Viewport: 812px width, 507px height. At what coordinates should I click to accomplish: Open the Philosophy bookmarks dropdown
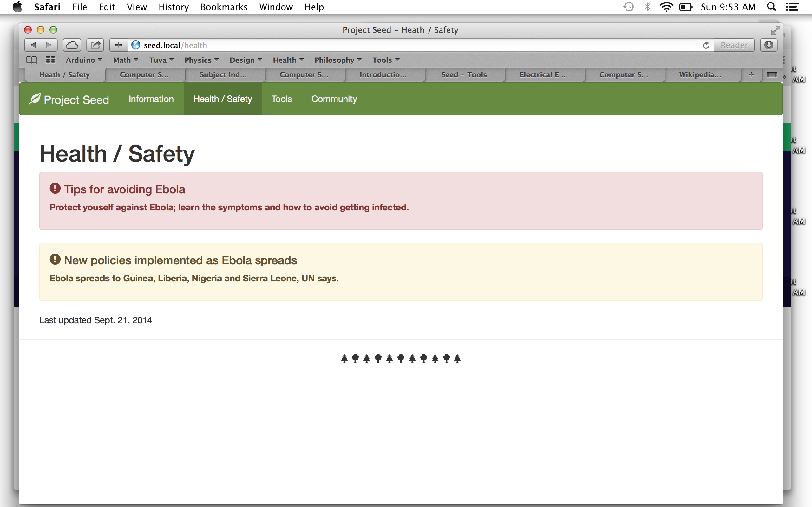[337, 60]
